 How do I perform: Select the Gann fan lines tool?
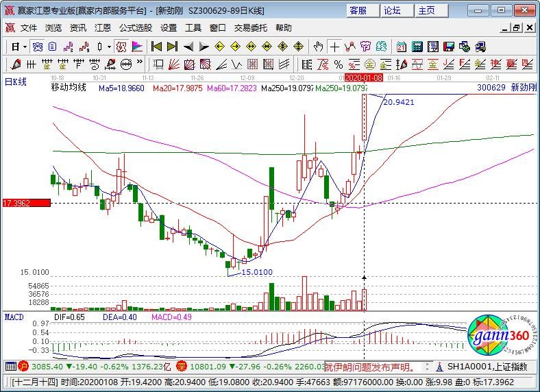[174, 64]
